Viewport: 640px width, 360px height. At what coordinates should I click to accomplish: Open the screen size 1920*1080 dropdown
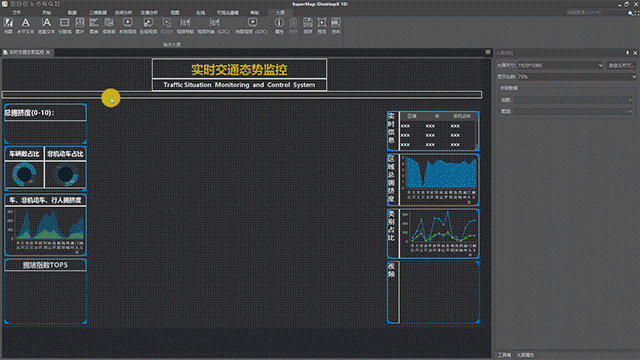[560, 65]
